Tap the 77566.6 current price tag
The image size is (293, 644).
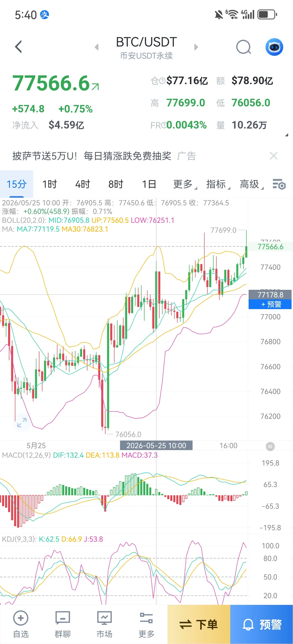[270, 247]
